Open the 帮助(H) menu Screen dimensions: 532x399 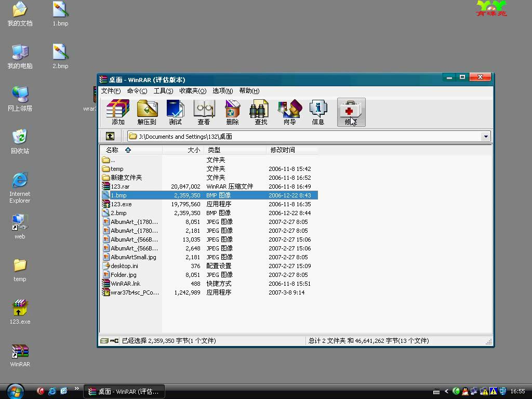tap(249, 91)
